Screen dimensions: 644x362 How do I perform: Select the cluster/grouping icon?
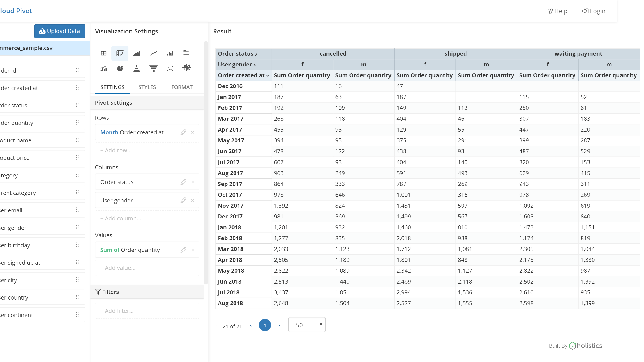(x=186, y=68)
